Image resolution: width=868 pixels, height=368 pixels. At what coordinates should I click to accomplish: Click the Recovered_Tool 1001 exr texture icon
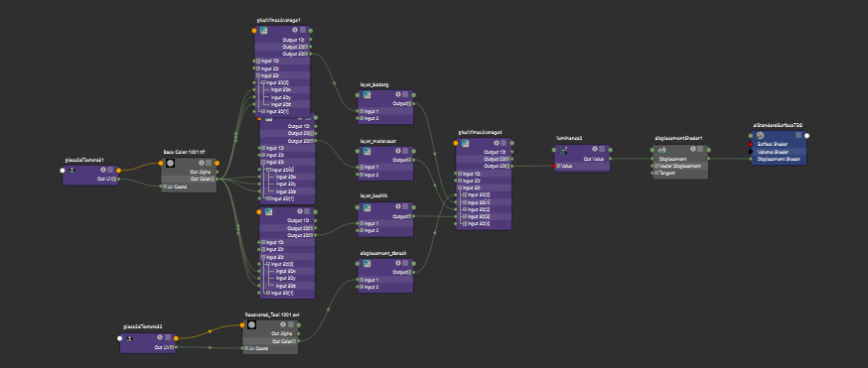pos(252,325)
